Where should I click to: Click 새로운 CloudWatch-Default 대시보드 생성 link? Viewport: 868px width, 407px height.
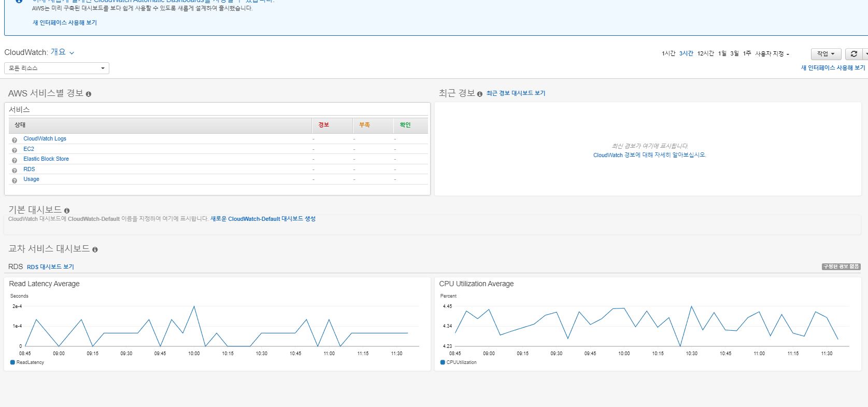[x=263, y=219]
